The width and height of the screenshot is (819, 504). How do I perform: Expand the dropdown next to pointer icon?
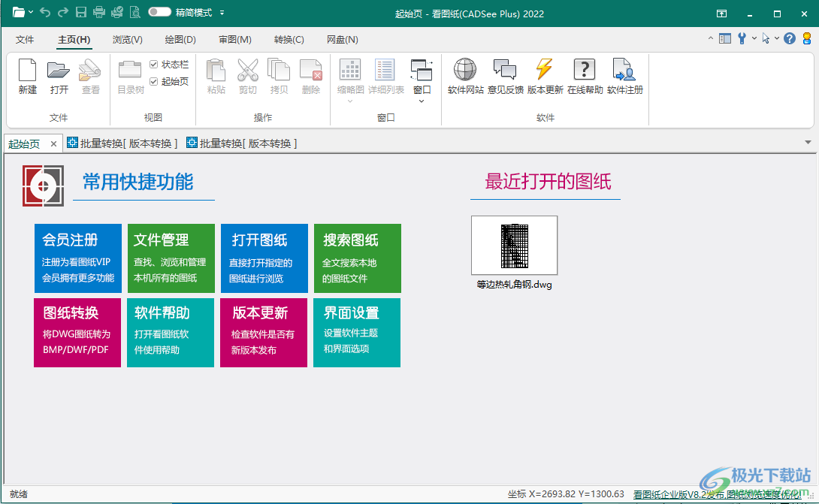point(777,38)
